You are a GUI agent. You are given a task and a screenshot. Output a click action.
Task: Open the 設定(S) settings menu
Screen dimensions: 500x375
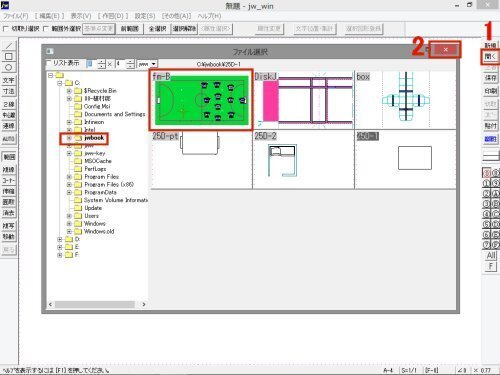tap(145, 16)
